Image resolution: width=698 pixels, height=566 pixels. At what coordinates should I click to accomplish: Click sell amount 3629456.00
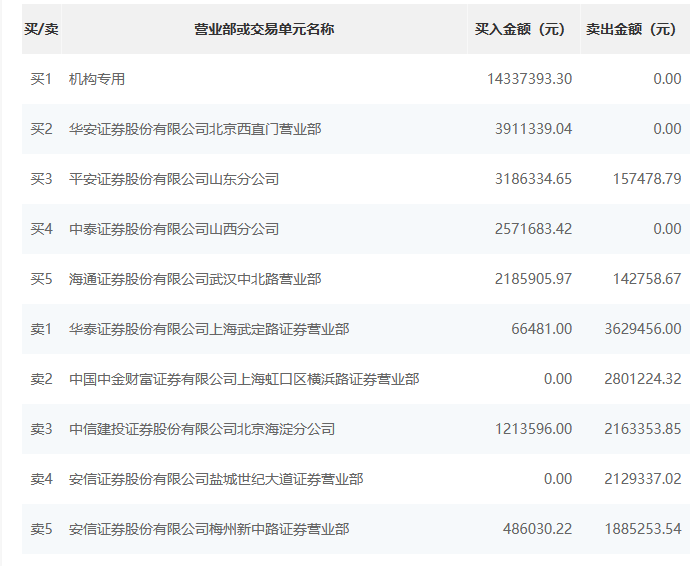643,329
